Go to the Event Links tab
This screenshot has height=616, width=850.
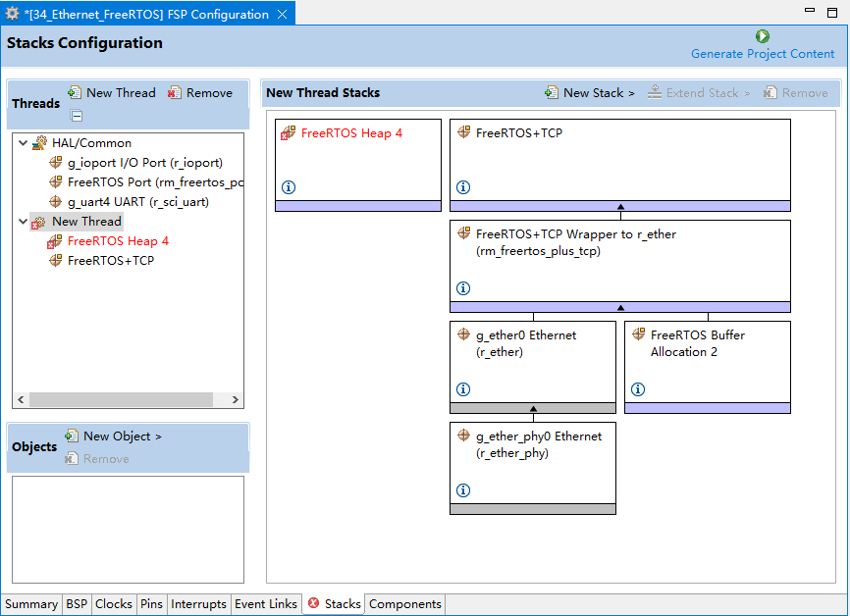pyautogui.click(x=266, y=604)
